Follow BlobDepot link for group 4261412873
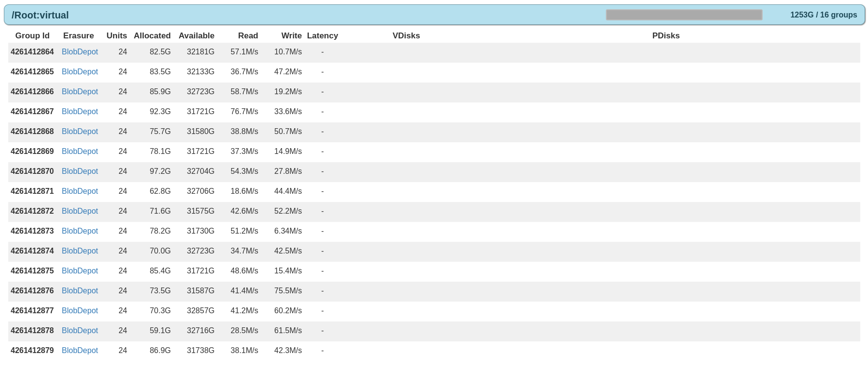Image resolution: width=868 pixels, height=372 pixels. click(x=80, y=231)
